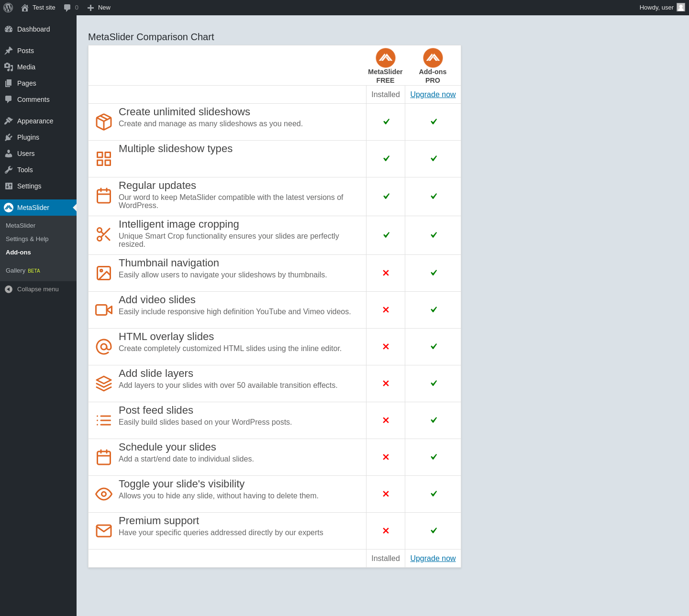Screen dimensions: 689x616
Task: Go to Comments in sidebar
Action: (x=38, y=99)
